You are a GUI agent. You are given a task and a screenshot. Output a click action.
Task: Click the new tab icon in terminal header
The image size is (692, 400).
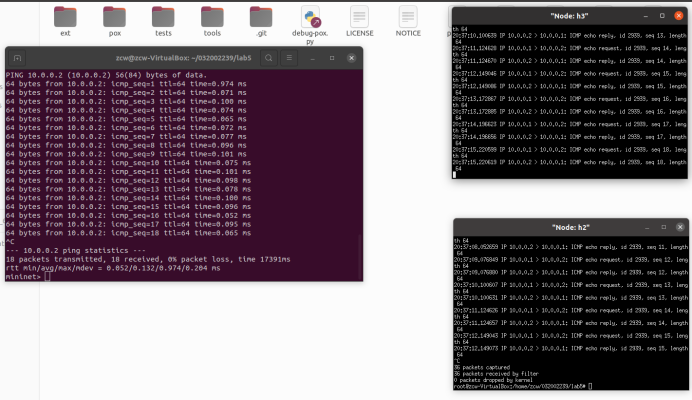click(x=17, y=58)
